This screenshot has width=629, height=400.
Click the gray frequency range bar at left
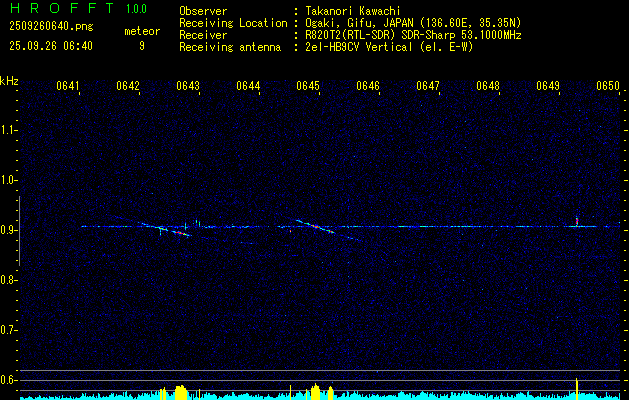pyautogui.click(x=20, y=231)
